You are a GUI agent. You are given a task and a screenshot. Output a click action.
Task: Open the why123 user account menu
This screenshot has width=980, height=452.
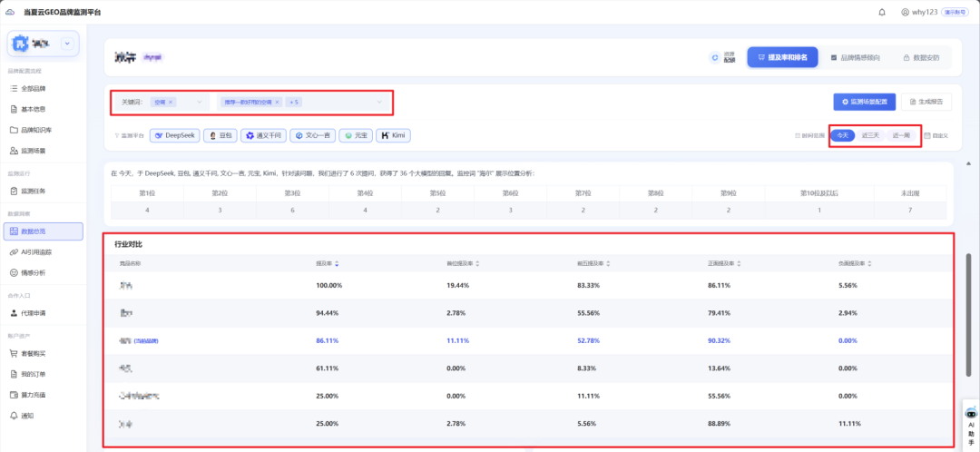[x=919, y=12]
